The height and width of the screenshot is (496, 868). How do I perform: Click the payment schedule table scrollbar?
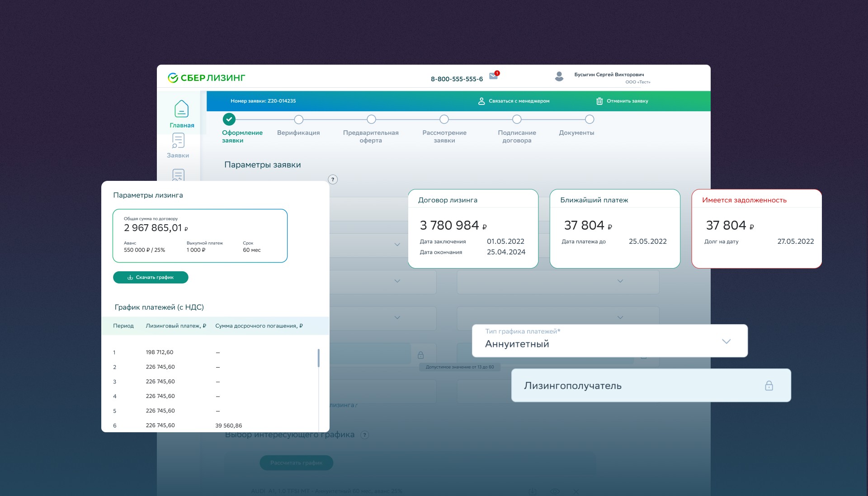coord(319,358)
